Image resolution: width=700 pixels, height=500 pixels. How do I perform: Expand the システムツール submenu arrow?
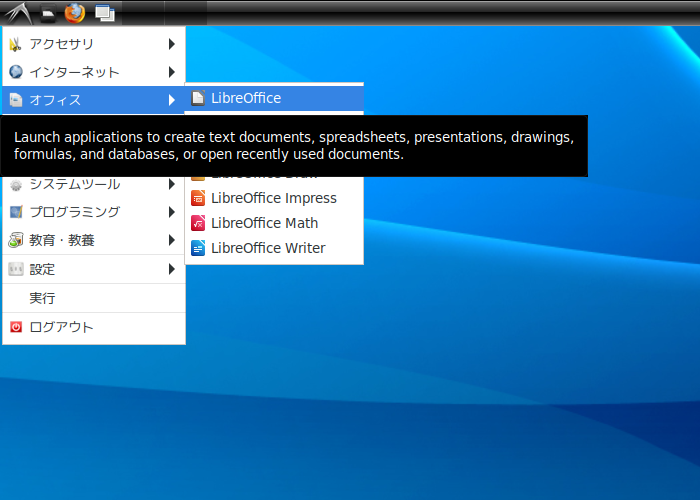[x=172, y=184]
